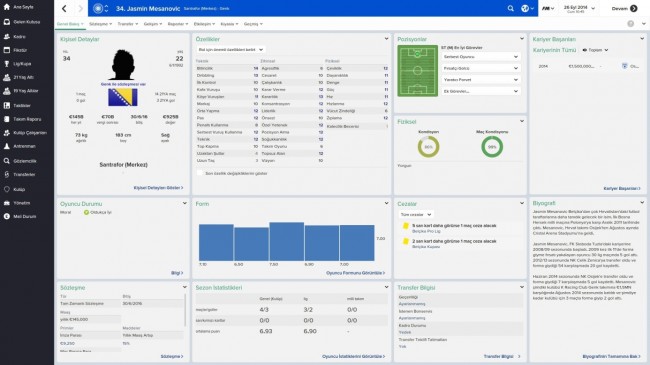650x365 pixels.
Task: Click Kişisel Detayları Göster link
Action: point(158,188)
